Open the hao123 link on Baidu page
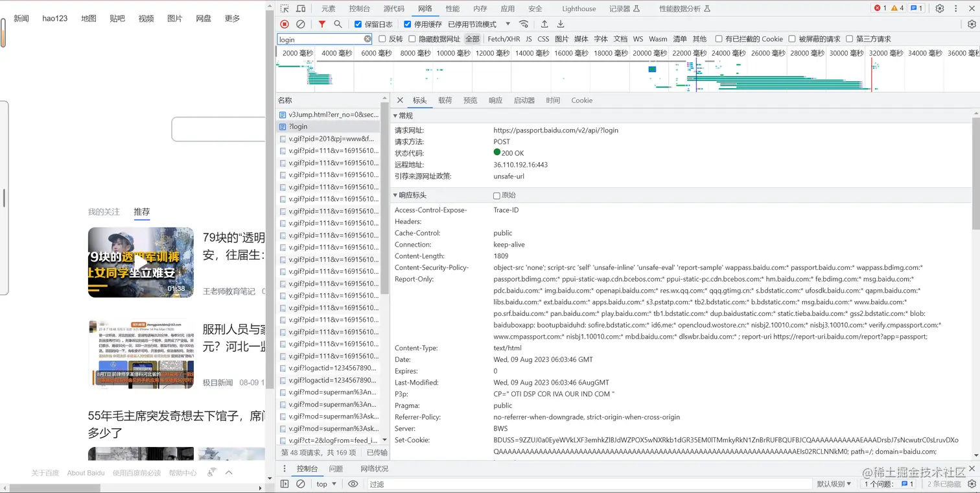This screenshot has width=980, height=493. 55,18
